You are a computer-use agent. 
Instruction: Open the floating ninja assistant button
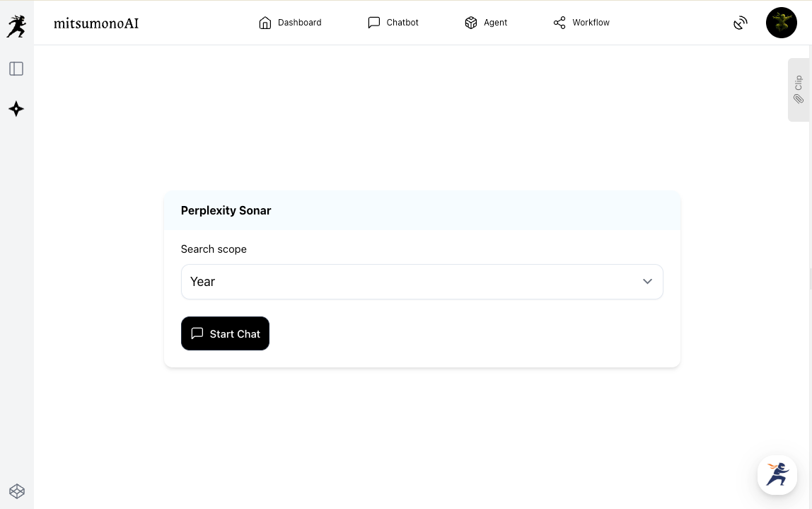pyautogui.click(x=777, y=474)
